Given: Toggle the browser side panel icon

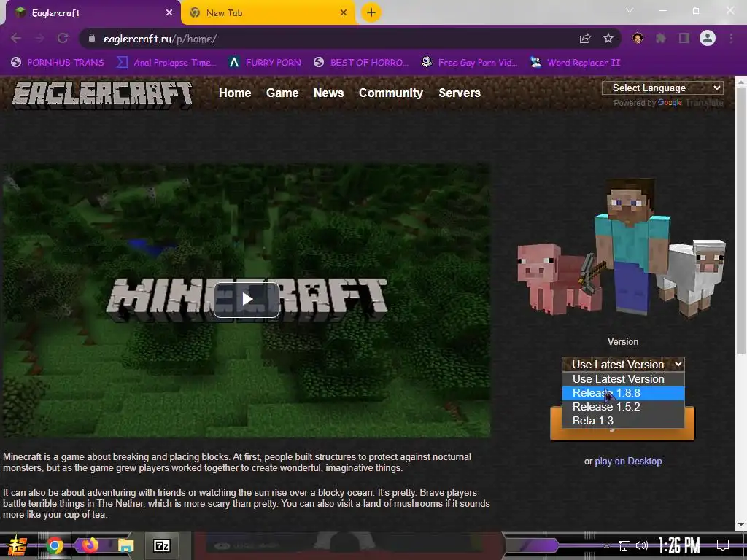Looking at the screenshot, I should click(684, 38).
